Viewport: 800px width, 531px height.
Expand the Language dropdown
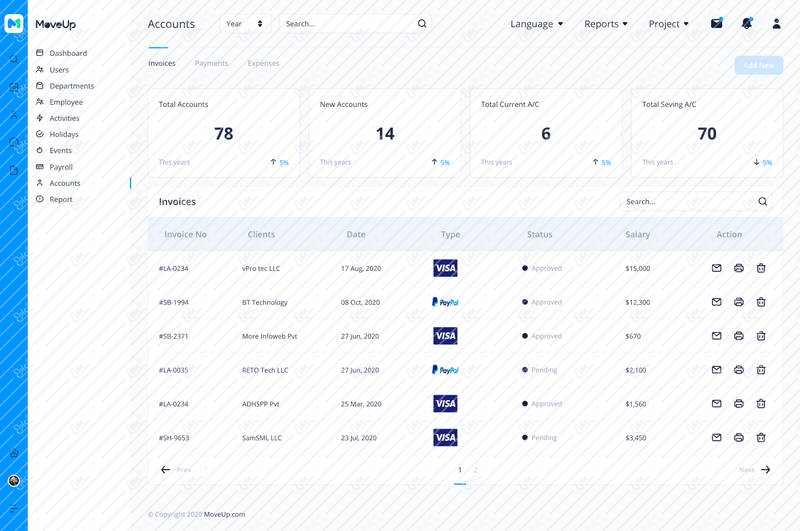[536, 24]
